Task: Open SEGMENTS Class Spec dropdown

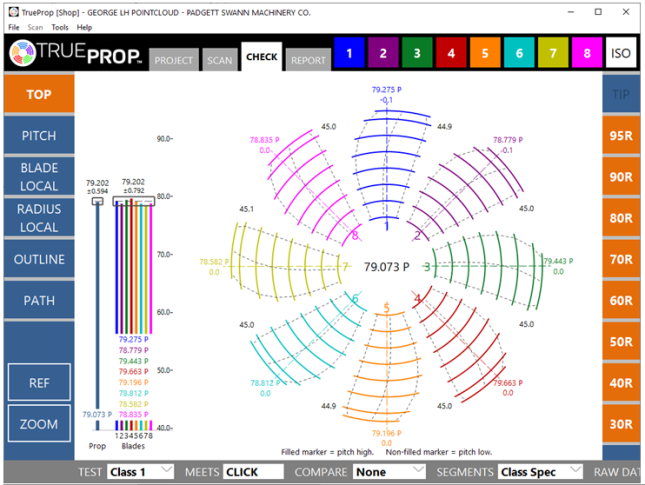Action: (x=539, y=471)
